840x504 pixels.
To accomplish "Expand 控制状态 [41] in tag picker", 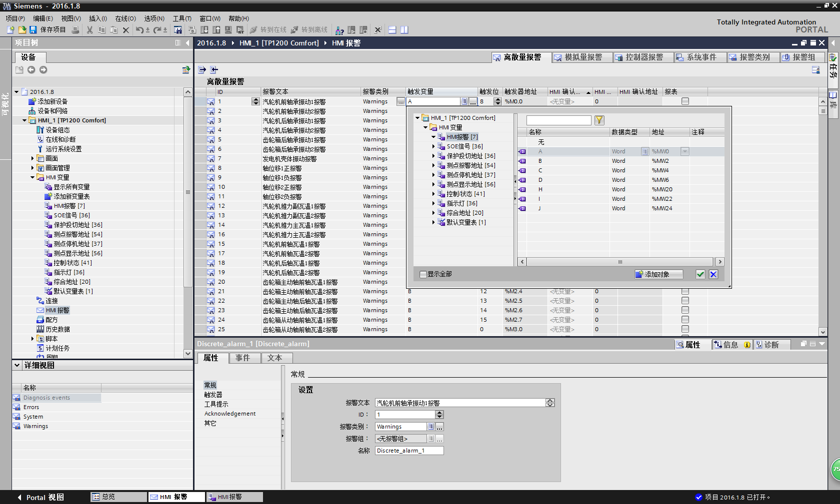I will click(x=433, y=194).
